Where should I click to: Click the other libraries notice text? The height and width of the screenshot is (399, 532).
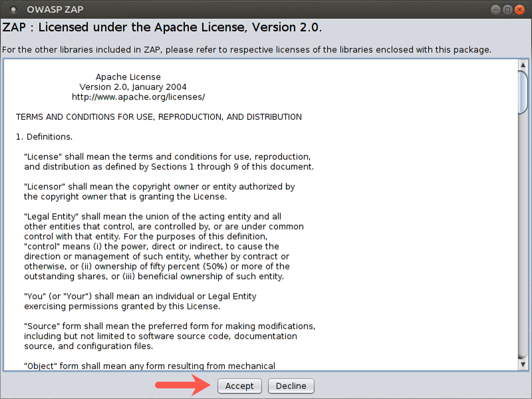coord(247,50)
